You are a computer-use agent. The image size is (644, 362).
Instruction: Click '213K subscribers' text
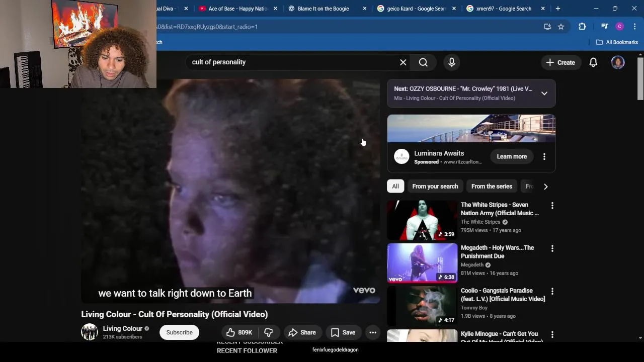coord(122,337)
